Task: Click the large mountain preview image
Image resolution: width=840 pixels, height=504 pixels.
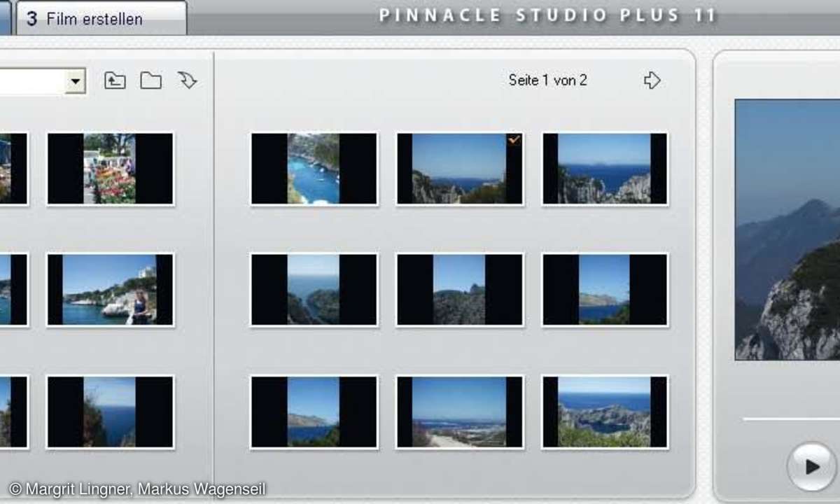Action: coord(787,230)
